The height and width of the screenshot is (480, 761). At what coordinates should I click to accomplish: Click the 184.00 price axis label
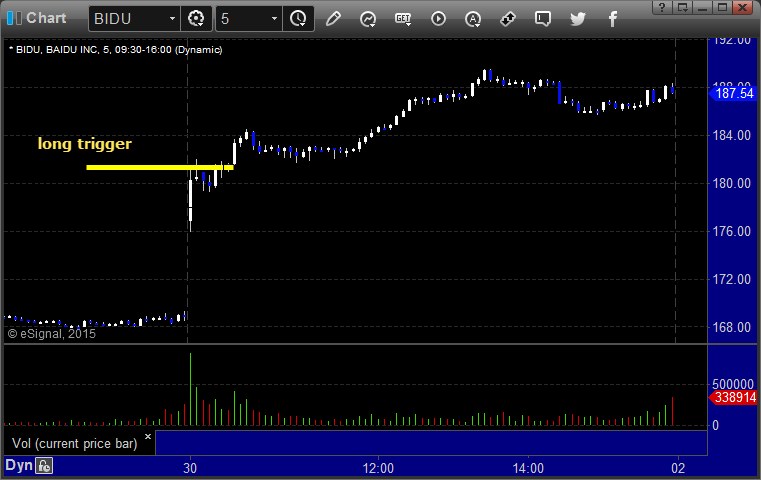point(731,135)
